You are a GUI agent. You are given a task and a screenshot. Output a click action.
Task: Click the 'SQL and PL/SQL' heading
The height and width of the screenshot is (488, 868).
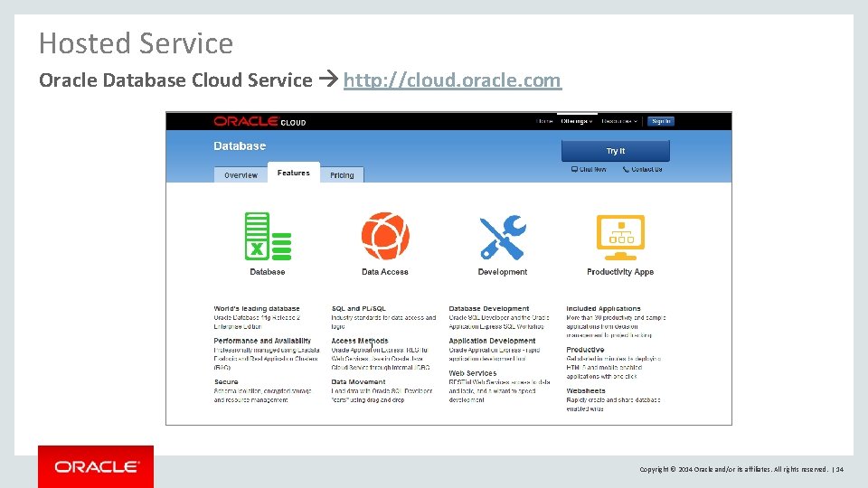[x=359, y=309]
